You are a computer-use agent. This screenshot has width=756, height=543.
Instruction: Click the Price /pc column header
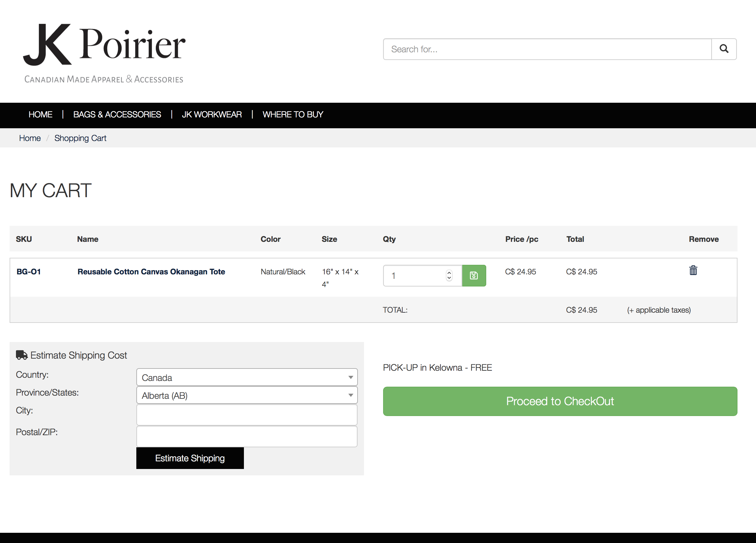(522, 239)
